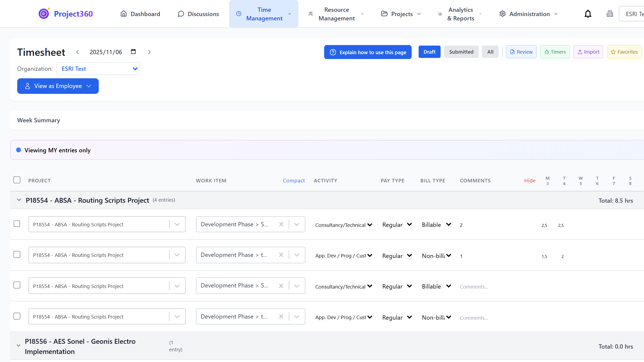Select the Review icon button
644x362 pixels.
click(512, 51)
